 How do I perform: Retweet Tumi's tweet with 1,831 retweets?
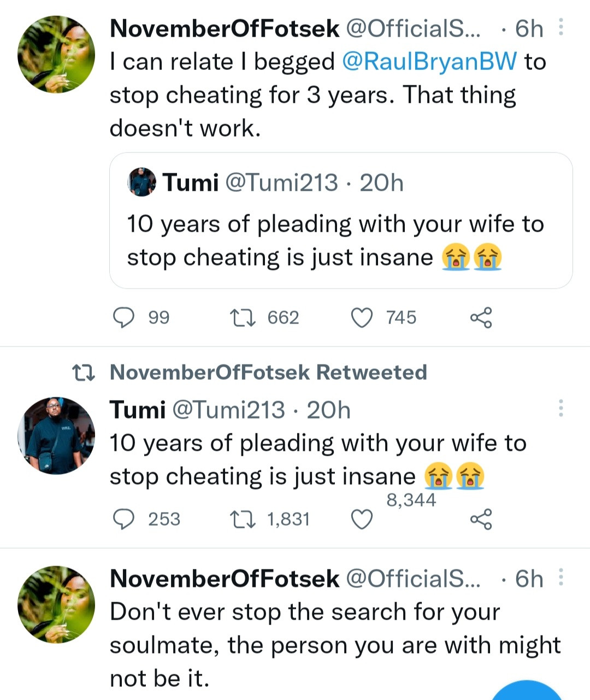(242, 519)
